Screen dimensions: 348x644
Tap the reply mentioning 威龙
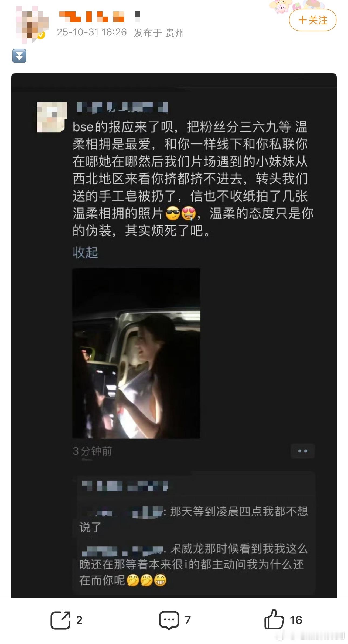point(194,564)
